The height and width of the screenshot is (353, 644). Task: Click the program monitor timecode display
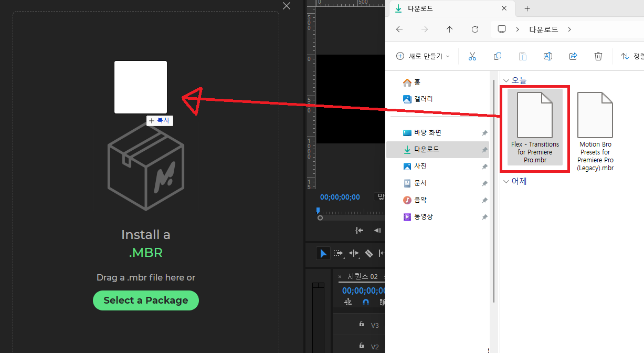point(340,197)
